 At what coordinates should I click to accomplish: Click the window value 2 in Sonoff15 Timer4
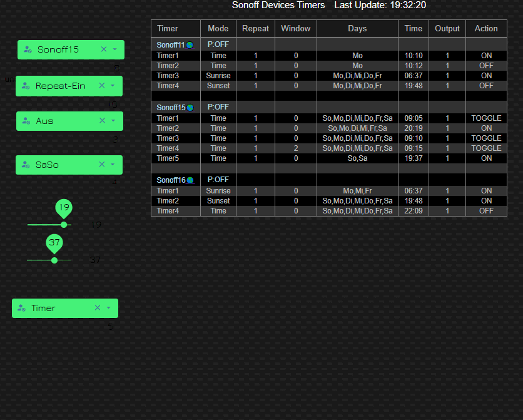click(x=296, y=148)
